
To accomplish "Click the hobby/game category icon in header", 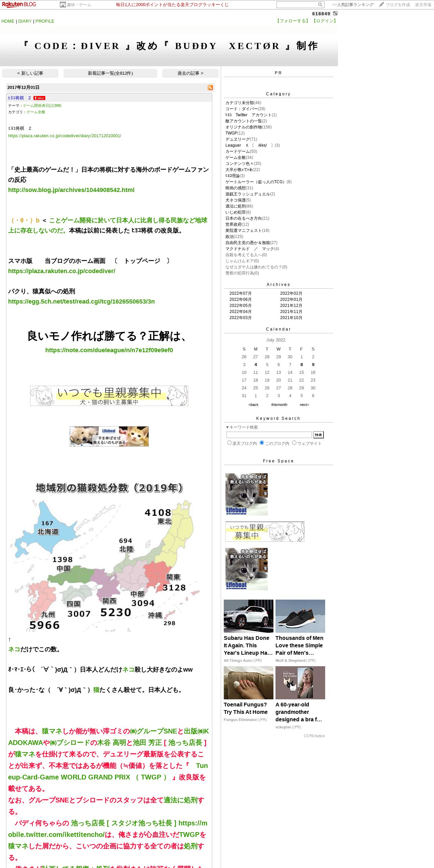I will pos(63,4).
